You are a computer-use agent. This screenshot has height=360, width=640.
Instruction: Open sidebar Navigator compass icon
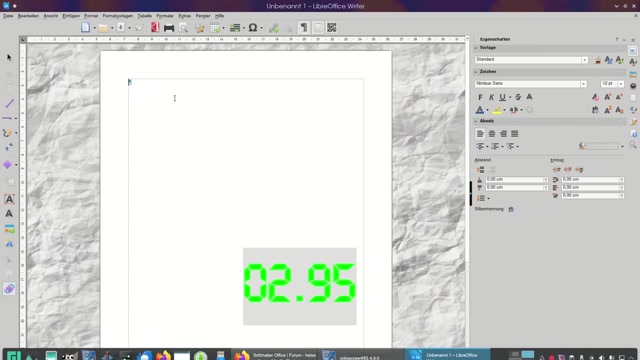pos(633,86)
